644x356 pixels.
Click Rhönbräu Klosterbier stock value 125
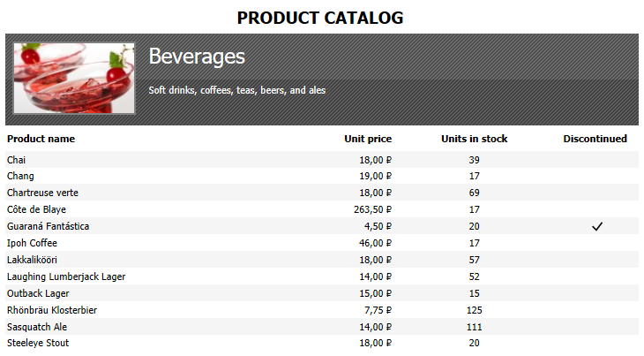coord(475,310)
